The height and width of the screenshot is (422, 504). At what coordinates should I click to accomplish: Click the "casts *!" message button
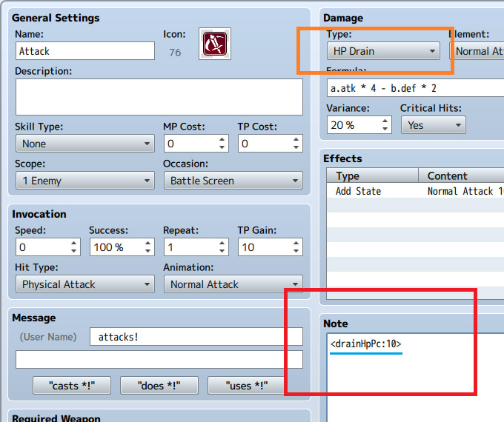pos(72,386)
